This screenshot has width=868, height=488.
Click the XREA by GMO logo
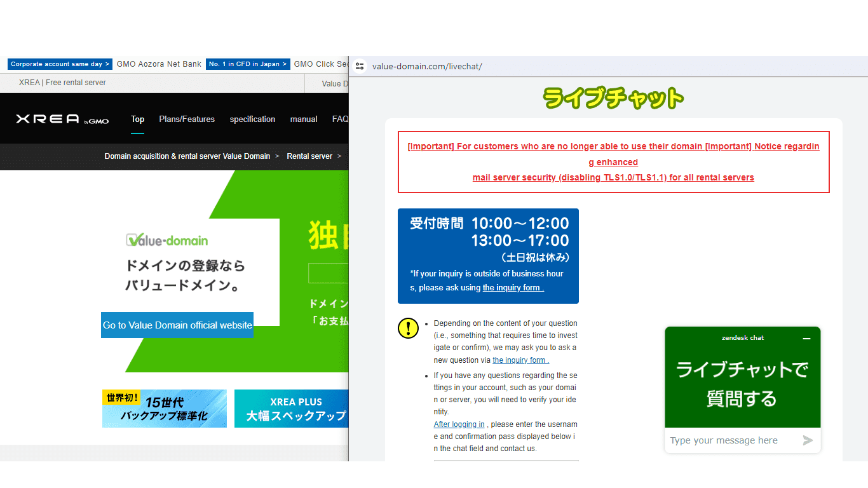(62, 119)
